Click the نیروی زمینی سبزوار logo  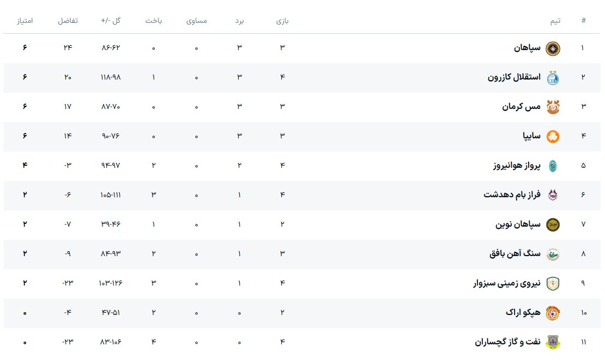click(x=553, y=283)
